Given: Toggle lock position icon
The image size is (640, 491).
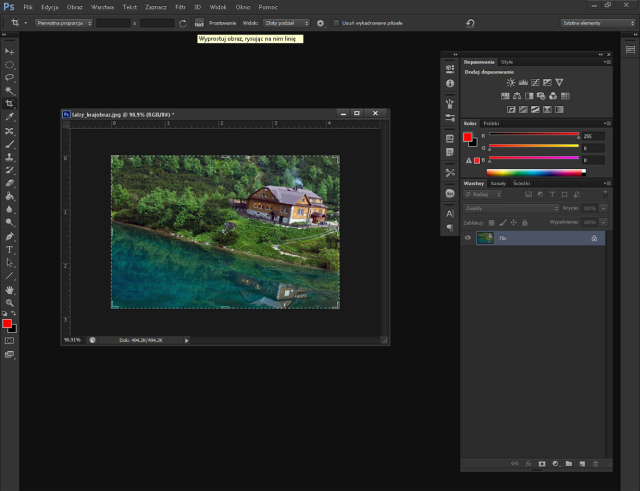Looking at the screenshot, I should coord(513,222).
